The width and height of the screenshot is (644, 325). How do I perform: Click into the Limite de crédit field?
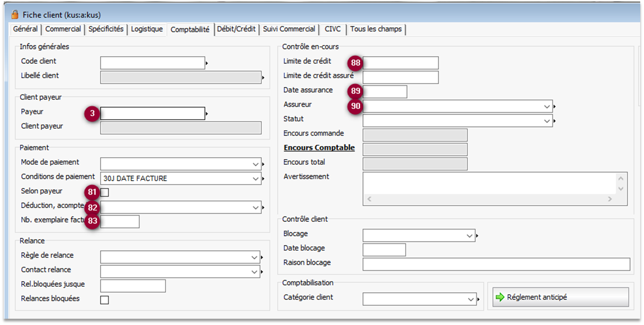click(401, 63)
